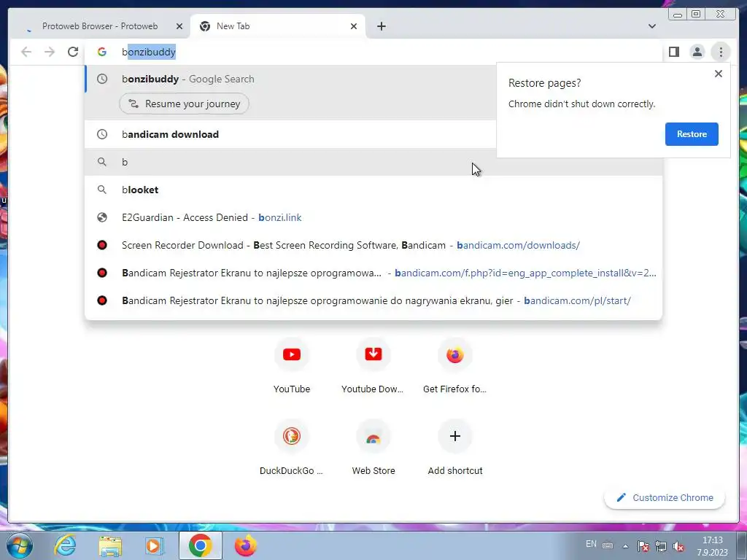Click the Chrome taskbar icon
The height and width of the screenshot is (560, 747).
(200, 545)
